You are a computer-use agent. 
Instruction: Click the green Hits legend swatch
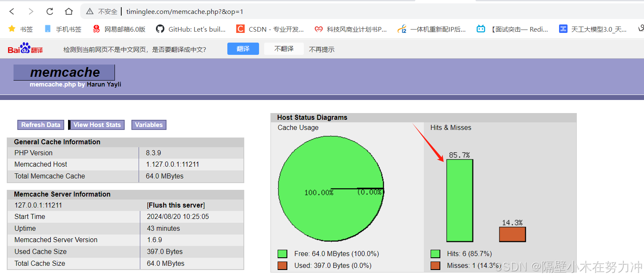point(435,254)
